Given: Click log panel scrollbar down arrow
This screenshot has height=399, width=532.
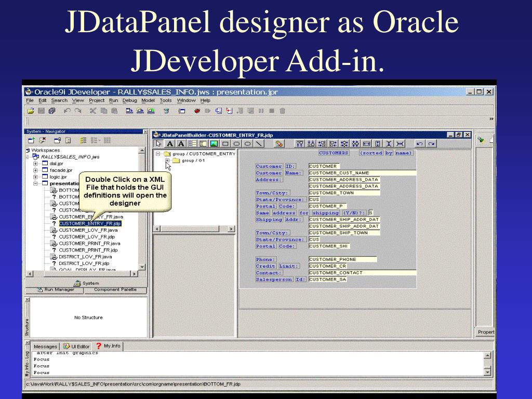Looking at the screenshot, I should point(487,372).
